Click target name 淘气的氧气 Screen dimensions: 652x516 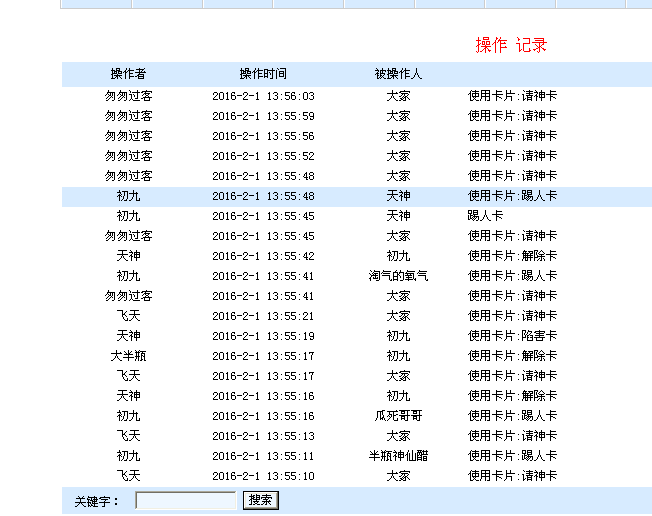coord(398,276)
